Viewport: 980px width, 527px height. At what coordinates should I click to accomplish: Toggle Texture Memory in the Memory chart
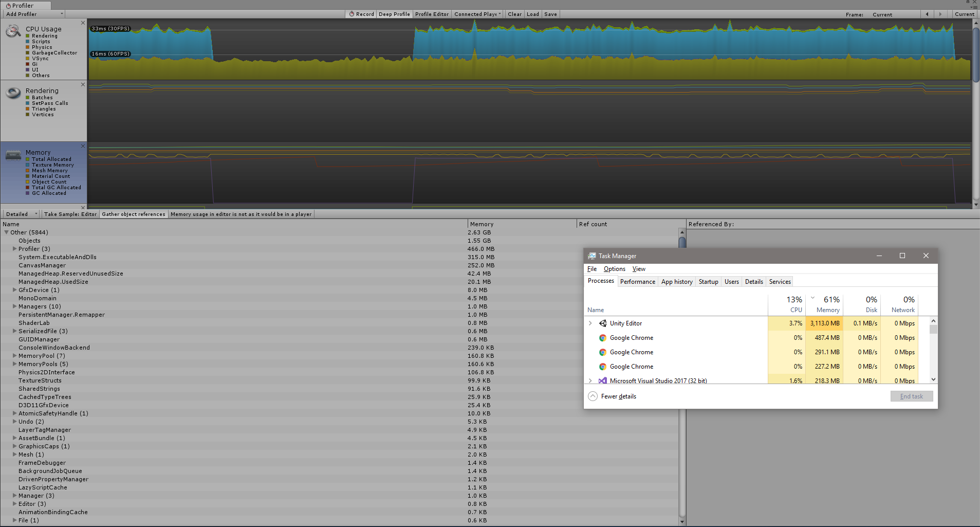(x=28, y=165)
